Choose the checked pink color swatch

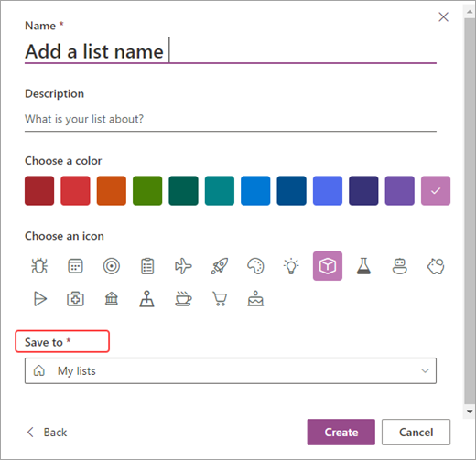(x=436, y=190)
